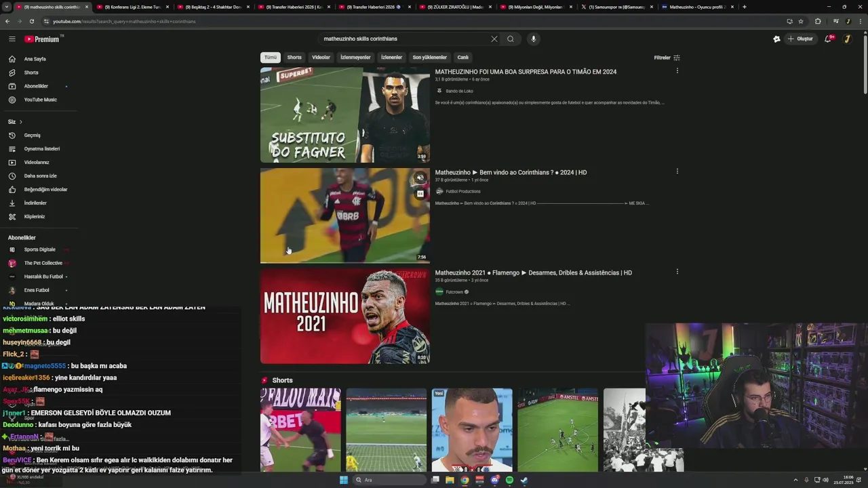Click the sparkle icon beside Oluştur
Screen dimensions: 868x488
click(x=776, y=39)
